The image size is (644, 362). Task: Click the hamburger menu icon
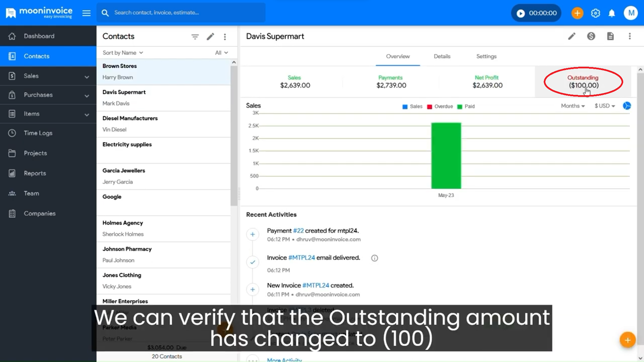[x=87, y=13]
